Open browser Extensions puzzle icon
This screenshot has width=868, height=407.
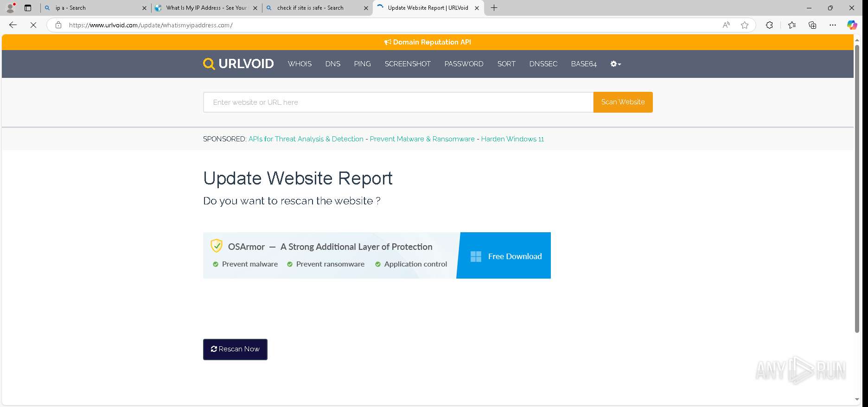pos(769,25)
